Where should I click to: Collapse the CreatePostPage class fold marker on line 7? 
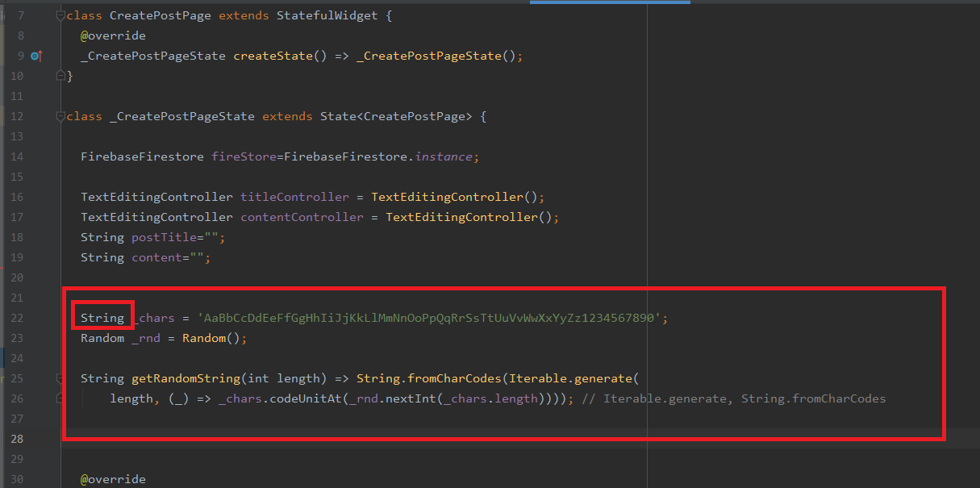(x=60, y=15)
